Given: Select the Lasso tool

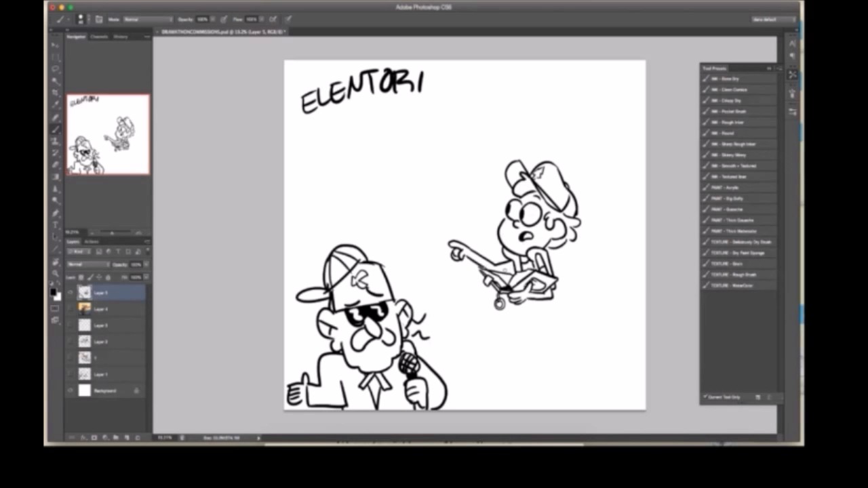Looking at the screenshot, I should point(56,69).
